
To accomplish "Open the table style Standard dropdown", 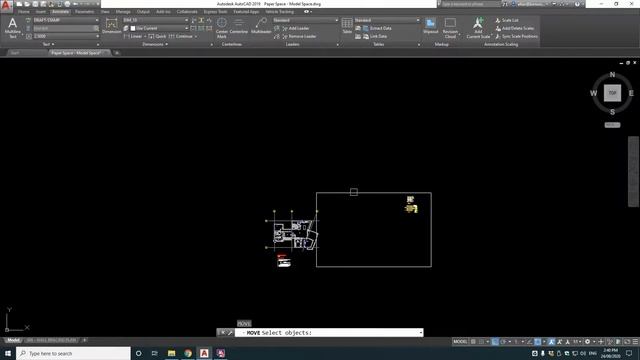I will (387, 20).
